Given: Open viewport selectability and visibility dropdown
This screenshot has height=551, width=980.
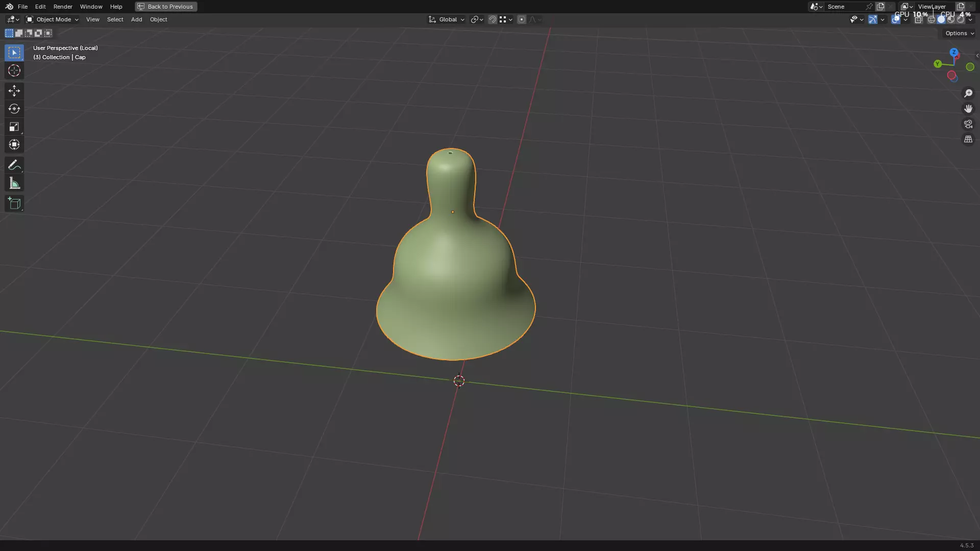Looking at the screenshot, I should tap(857, 19).
